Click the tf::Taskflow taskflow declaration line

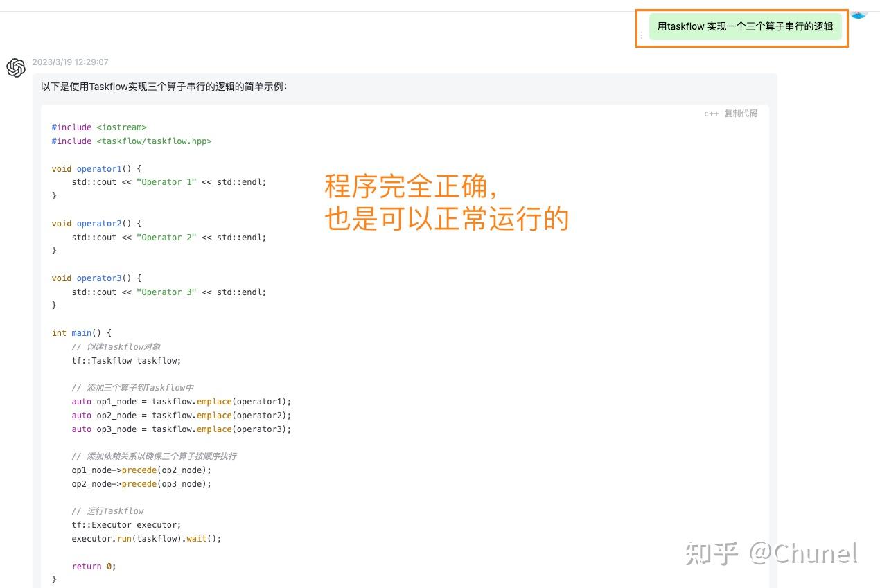[126, 360]
